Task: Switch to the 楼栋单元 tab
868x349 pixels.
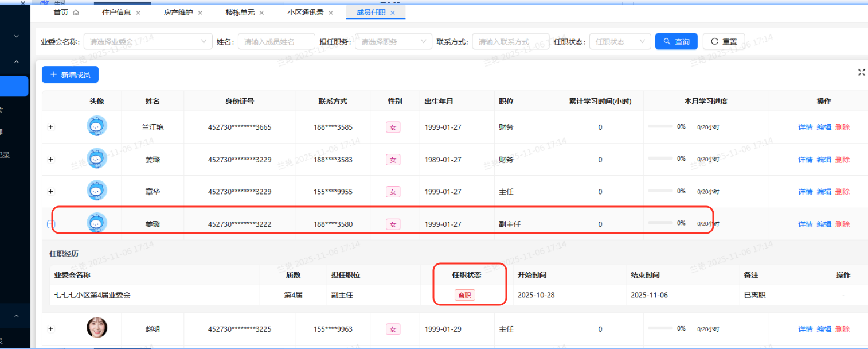Action: (x=240, y=13)
